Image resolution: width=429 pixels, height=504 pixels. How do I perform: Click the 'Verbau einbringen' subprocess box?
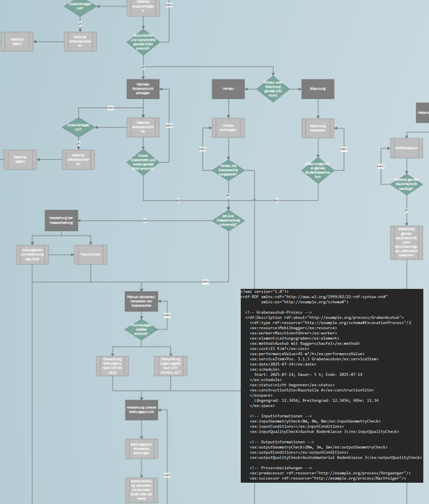pos(228,128)
